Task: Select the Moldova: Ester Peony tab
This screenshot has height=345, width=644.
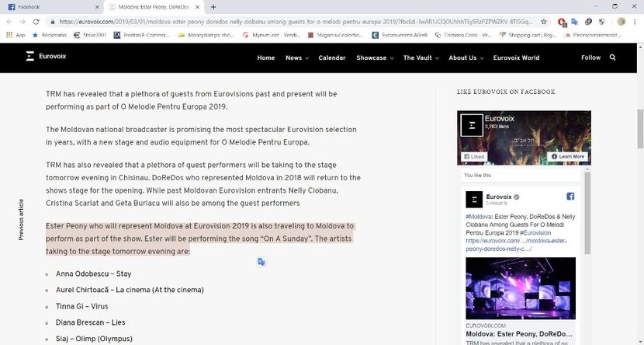Action: pyautogui.click(x=154, y=7)
